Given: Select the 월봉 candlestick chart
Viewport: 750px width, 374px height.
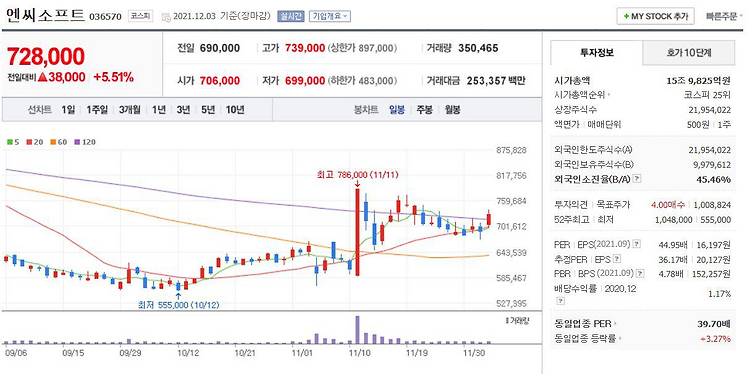Looking at the screenshot, I should [452, 110].
